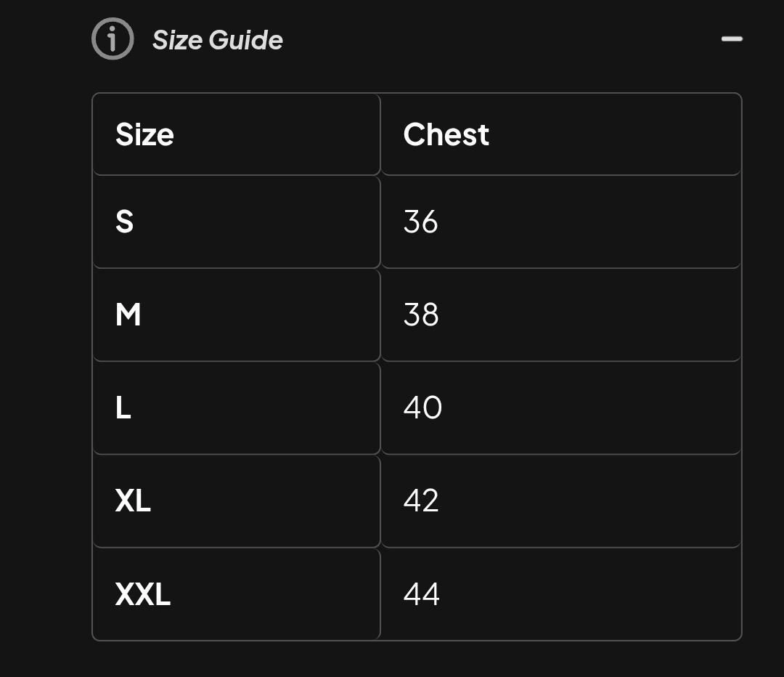Click the minus collapse control

733,40
